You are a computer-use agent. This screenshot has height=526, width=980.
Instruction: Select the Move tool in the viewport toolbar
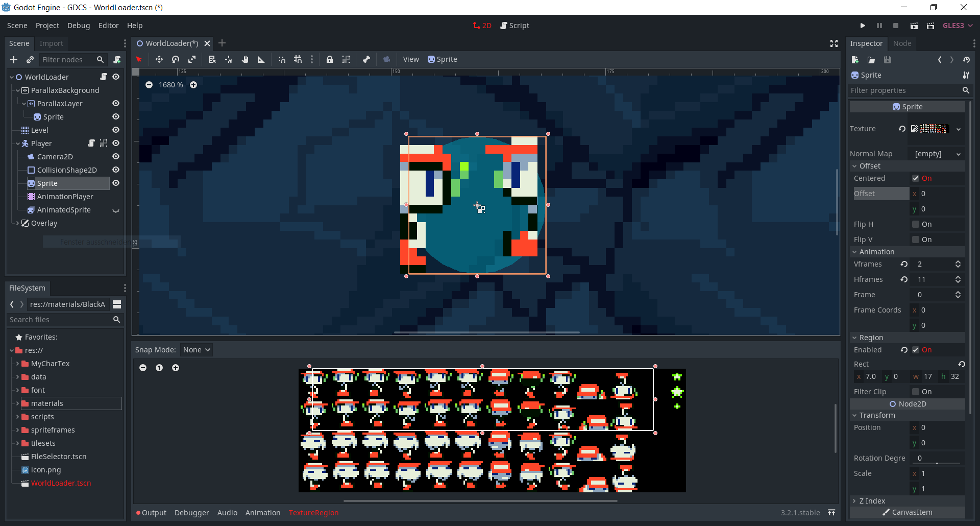159,59
